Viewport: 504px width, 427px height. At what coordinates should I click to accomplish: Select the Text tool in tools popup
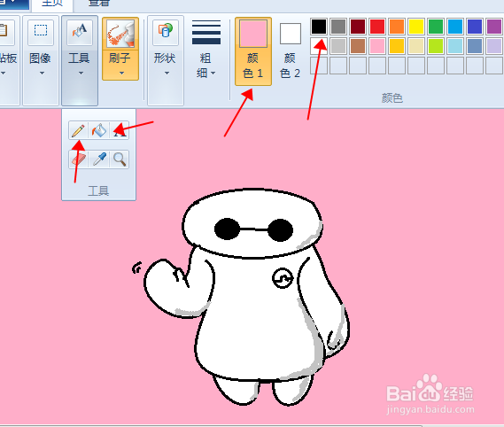120,130
